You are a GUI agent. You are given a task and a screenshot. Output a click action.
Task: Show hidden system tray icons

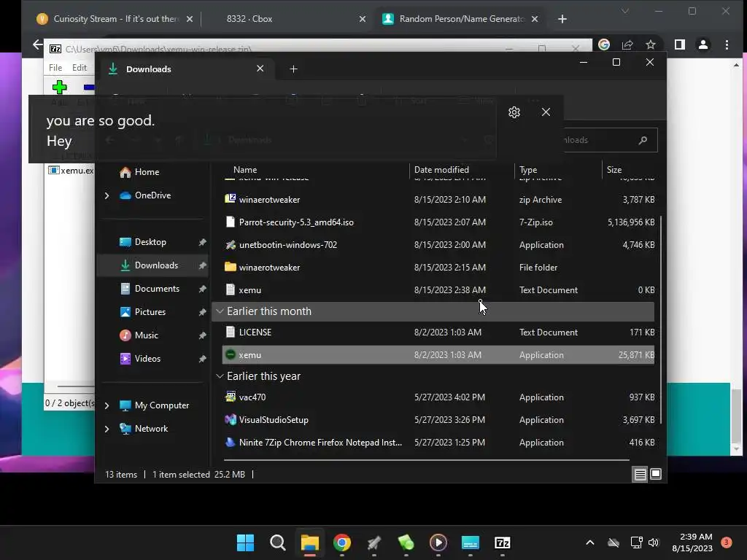pyautogui.click(x=589, y=542)
